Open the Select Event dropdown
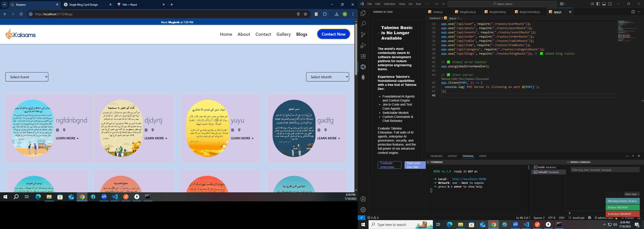 [x=27, y=77]
